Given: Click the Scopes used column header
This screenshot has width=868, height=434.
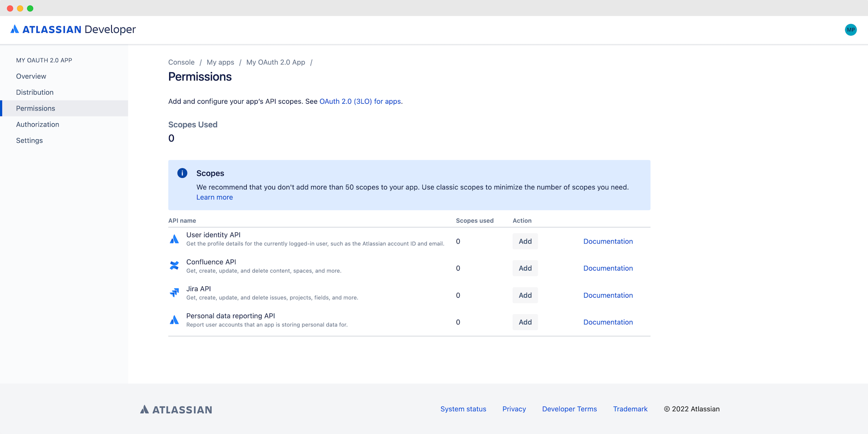Looking at the screenshot, I should coord(475,221).
